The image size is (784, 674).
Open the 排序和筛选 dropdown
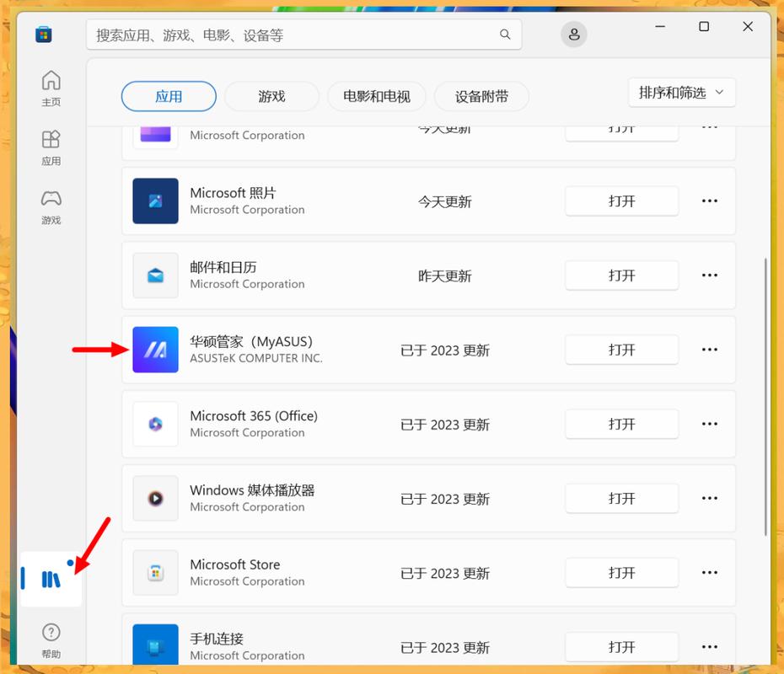point(681,93)
